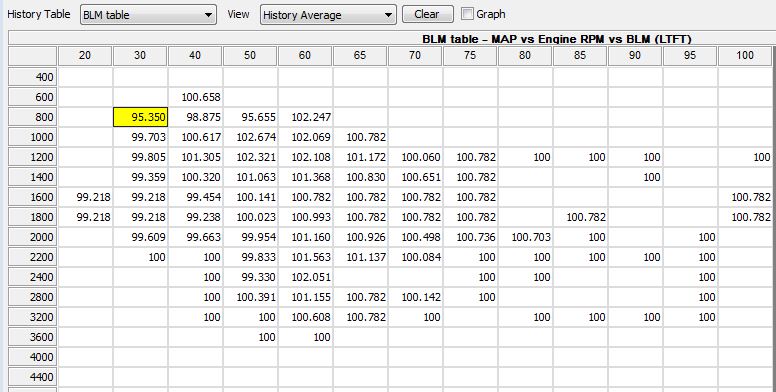Select the highlighted yellow 95.350 cell
The height and width of the screenshot is (392, 776).
pyautogui.click(x=141, y=117)
